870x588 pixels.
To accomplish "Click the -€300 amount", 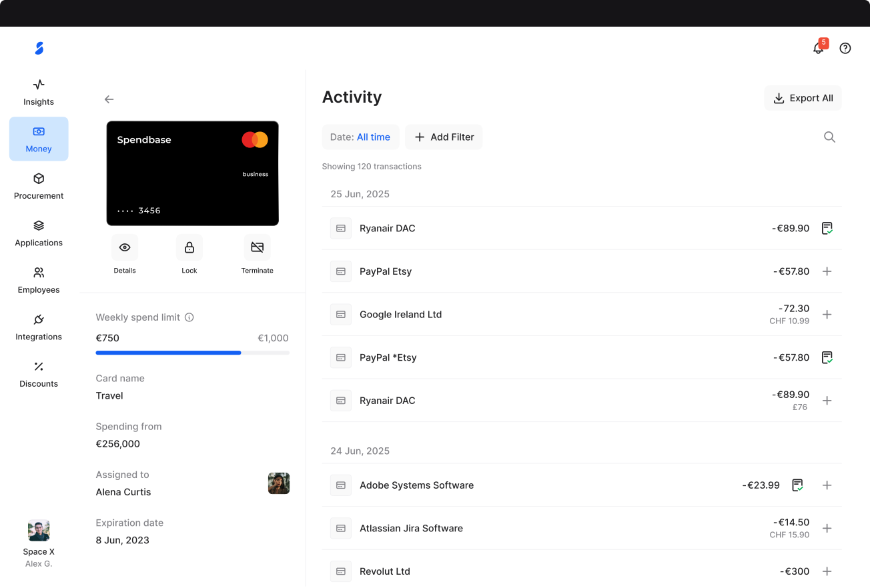I will (x=795, y=571).
